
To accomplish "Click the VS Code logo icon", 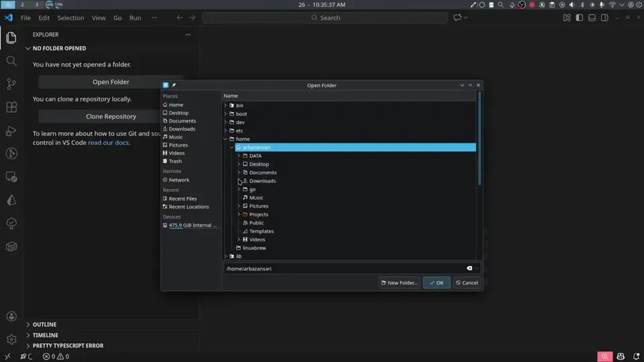I will tap(9, 17).
